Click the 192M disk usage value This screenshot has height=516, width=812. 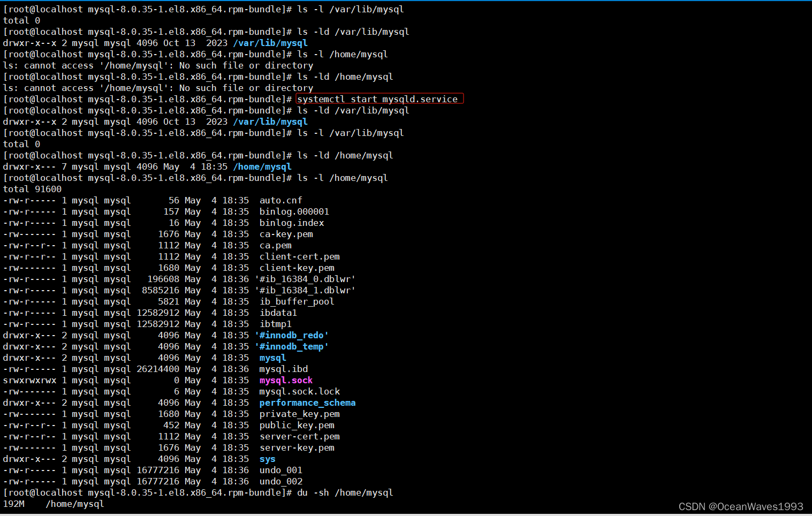(x=13, y=504)
